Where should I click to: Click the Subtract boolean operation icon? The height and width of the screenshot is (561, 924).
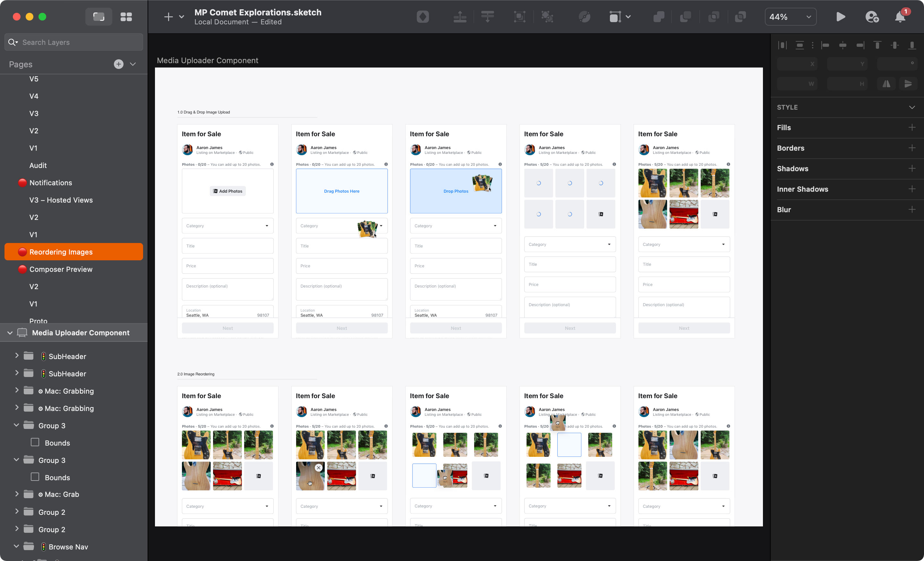click(686, 16)
